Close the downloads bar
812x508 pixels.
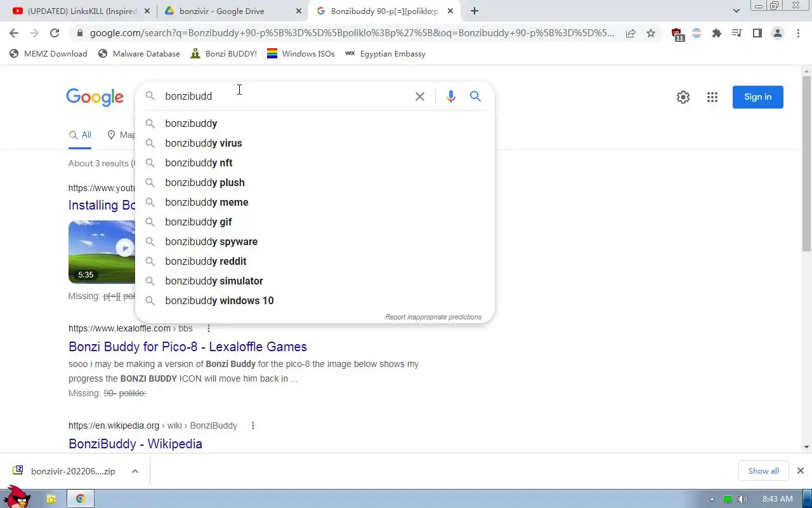[801, 471]
